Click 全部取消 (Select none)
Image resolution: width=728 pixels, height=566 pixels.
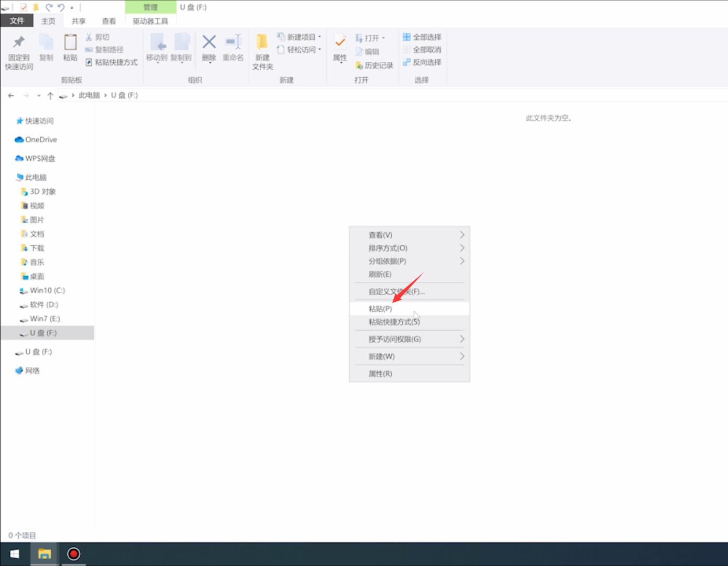click(422, 50)
